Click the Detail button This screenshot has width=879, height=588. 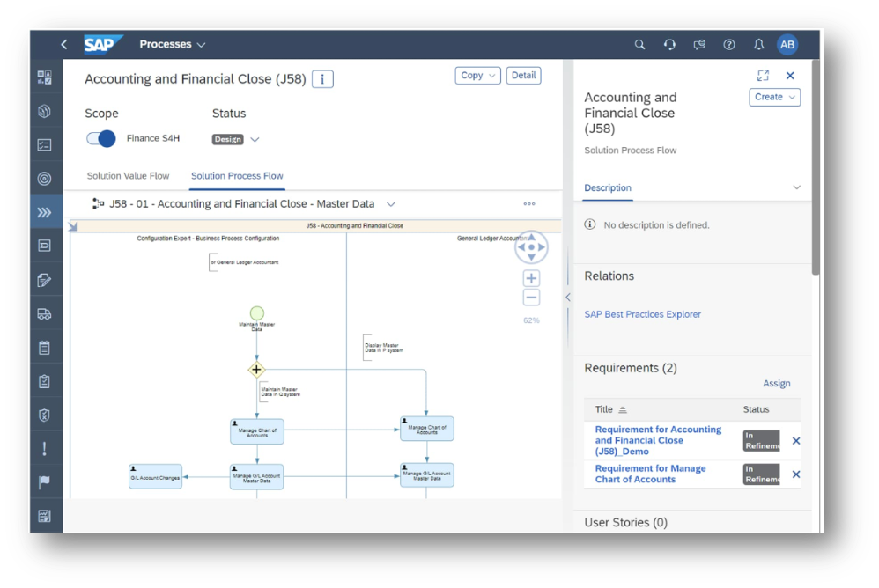pyautogui.click(x=523, y=76)
